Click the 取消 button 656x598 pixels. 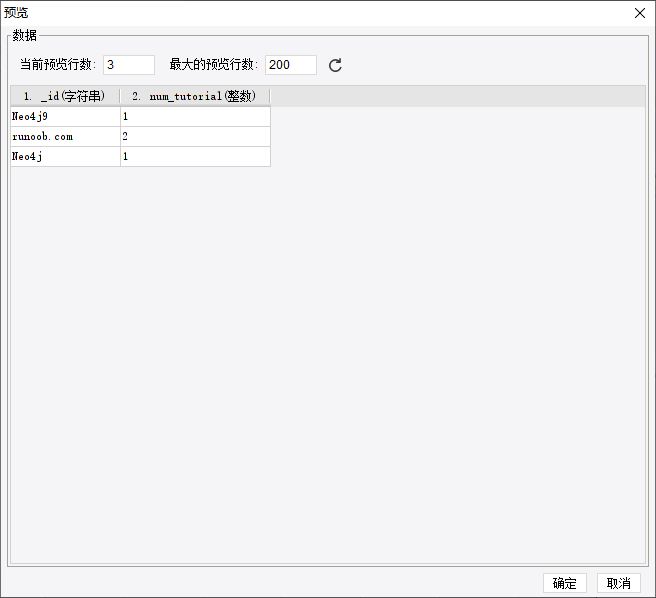619,583
